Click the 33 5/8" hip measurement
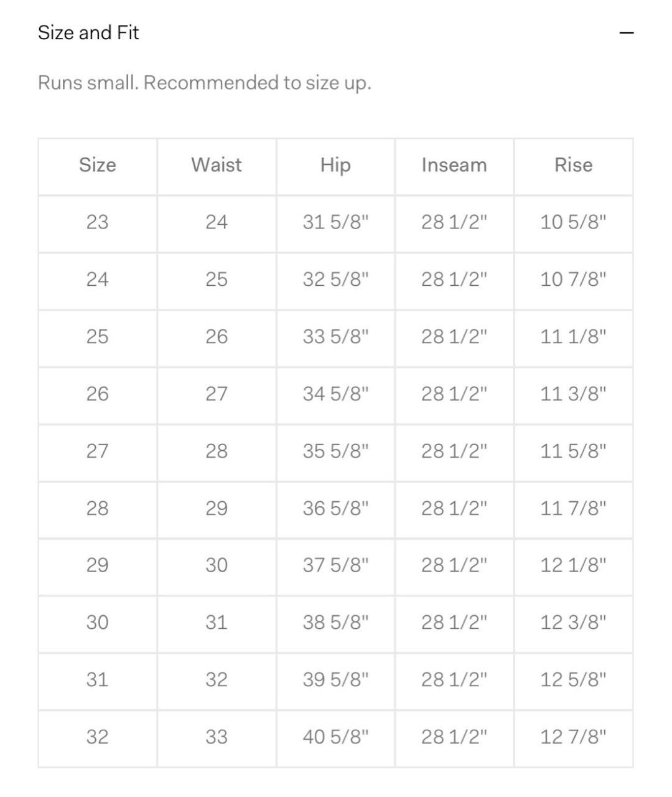Screen dimensions: 672x797 coord(335,337)
